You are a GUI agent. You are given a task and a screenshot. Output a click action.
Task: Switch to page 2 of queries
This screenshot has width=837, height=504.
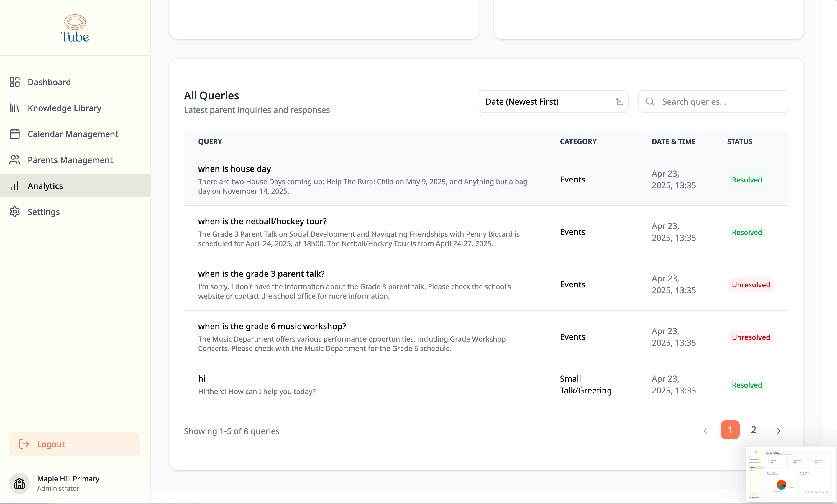click(753, 430)
